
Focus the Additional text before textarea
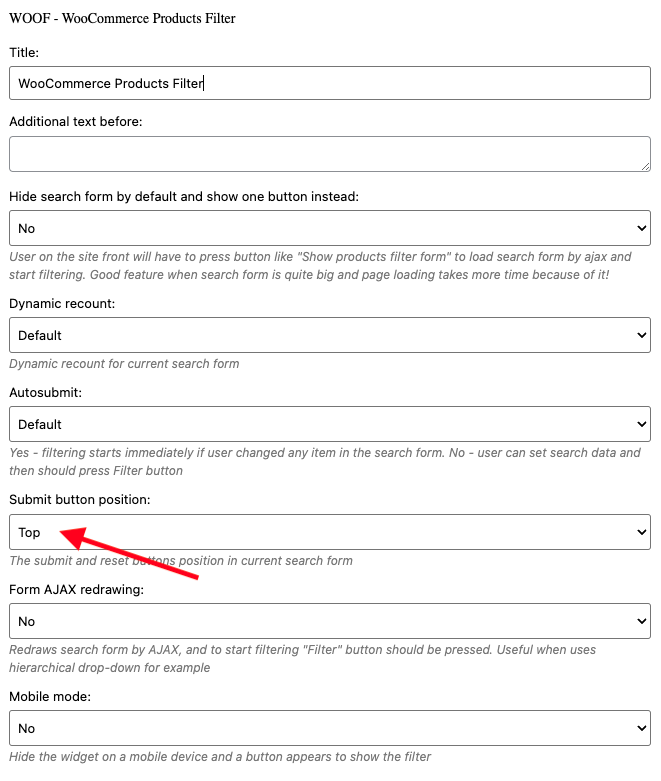coord(330,154)
